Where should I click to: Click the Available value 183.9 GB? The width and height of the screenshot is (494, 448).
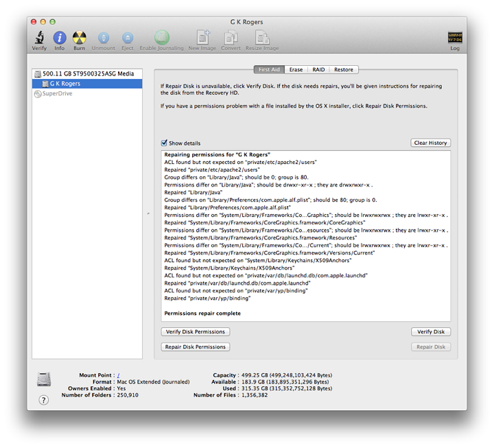tap(285, 382)
